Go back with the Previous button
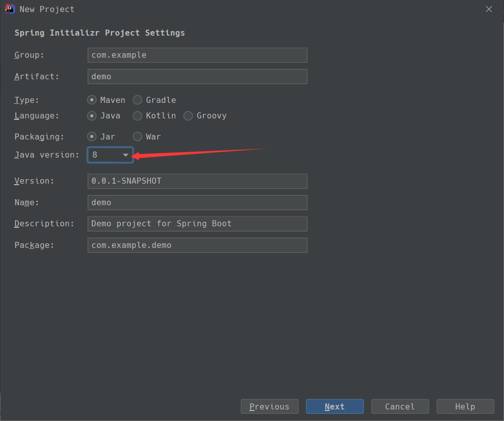Viewport: 504px width, 421px height. (270, 406)
